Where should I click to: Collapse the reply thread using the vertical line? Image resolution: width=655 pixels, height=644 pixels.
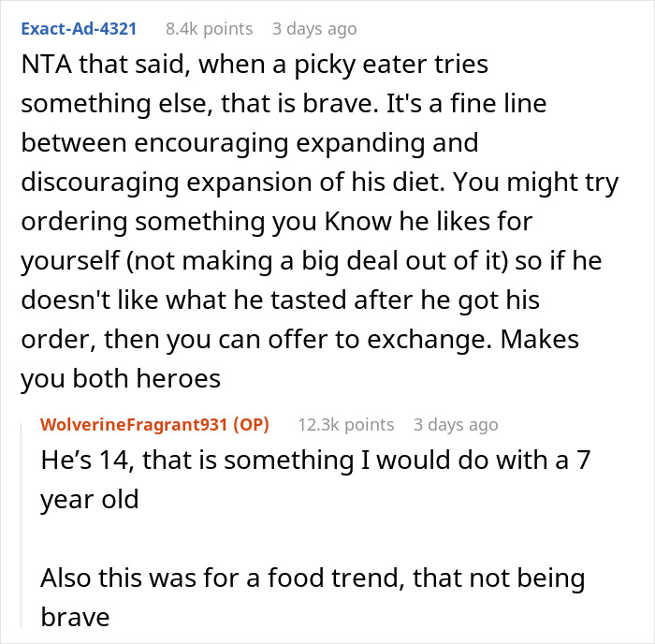click(x=22, y=524)
